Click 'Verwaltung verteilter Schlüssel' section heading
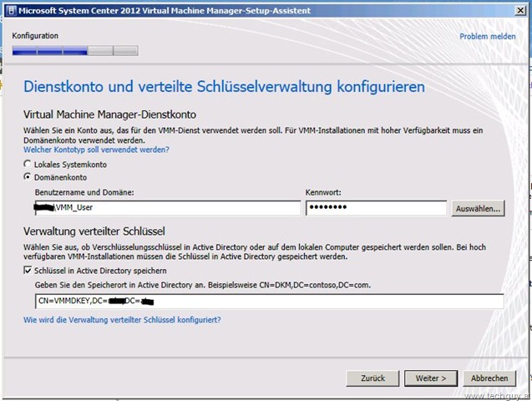 tap(94, 231)
